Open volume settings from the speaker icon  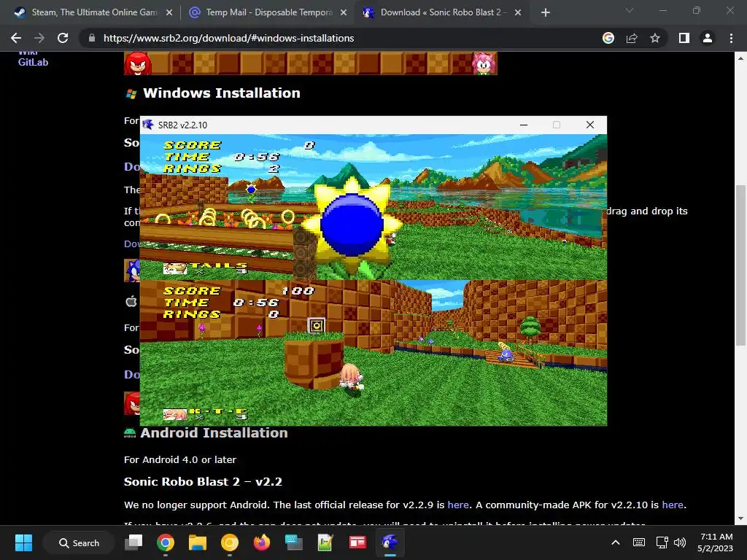(681, 542)
